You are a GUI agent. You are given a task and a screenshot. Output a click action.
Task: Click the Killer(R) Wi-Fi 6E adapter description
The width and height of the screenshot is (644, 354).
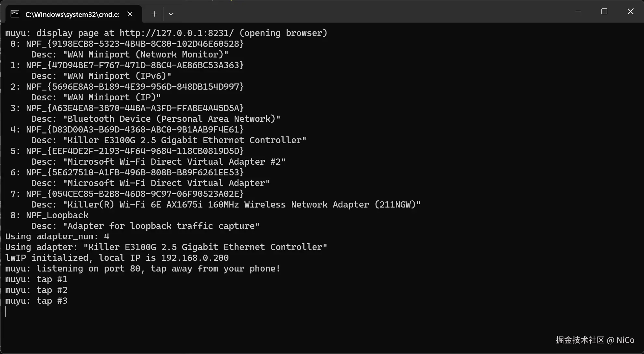226,205
